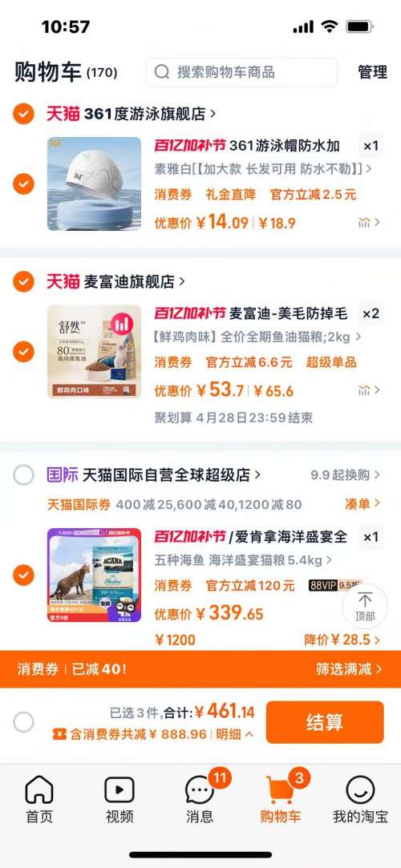Uncheck the 361 swimming store checkbox
Image resolution: width=401 pixels, height=868 pixels.
(x=23, y=114)
